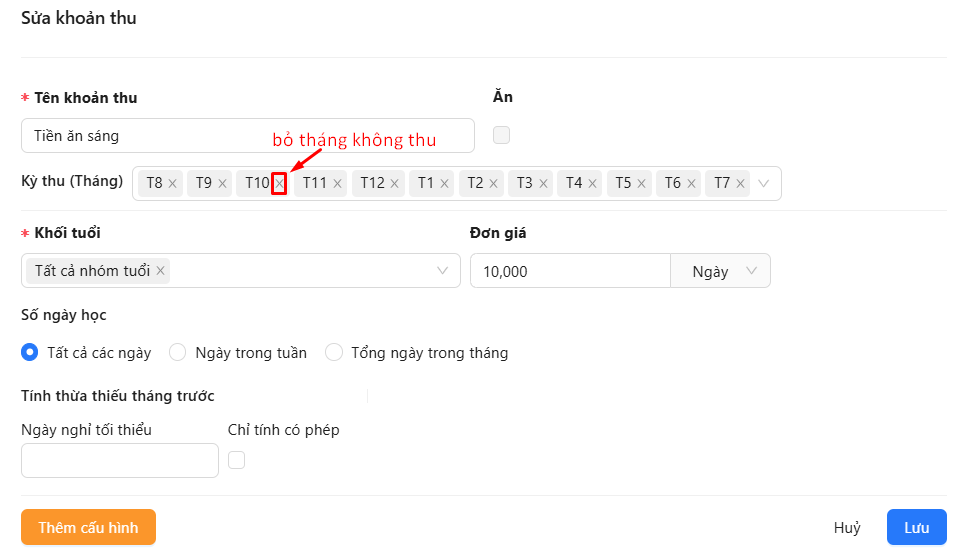Remove the T7 month tag

coord(741,184)
